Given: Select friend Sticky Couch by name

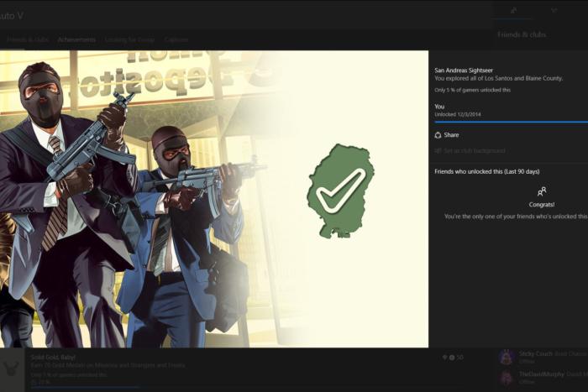Looking at the screenshot, I should tap(536, 353).
